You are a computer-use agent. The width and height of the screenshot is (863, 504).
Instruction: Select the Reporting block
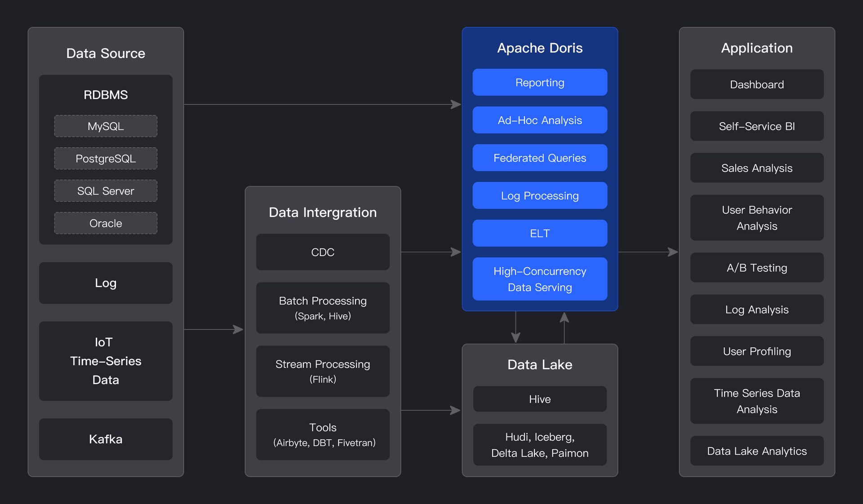(x=540, y=82)
